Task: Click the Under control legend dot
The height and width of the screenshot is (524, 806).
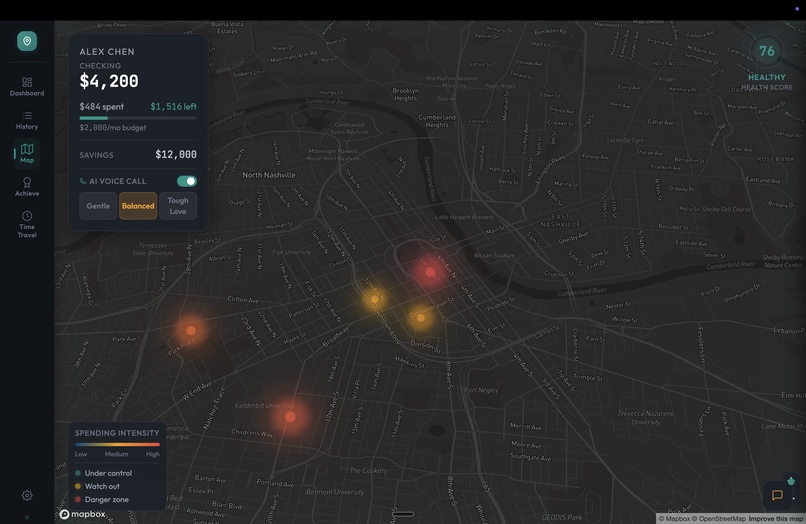Action: point(78,473)
